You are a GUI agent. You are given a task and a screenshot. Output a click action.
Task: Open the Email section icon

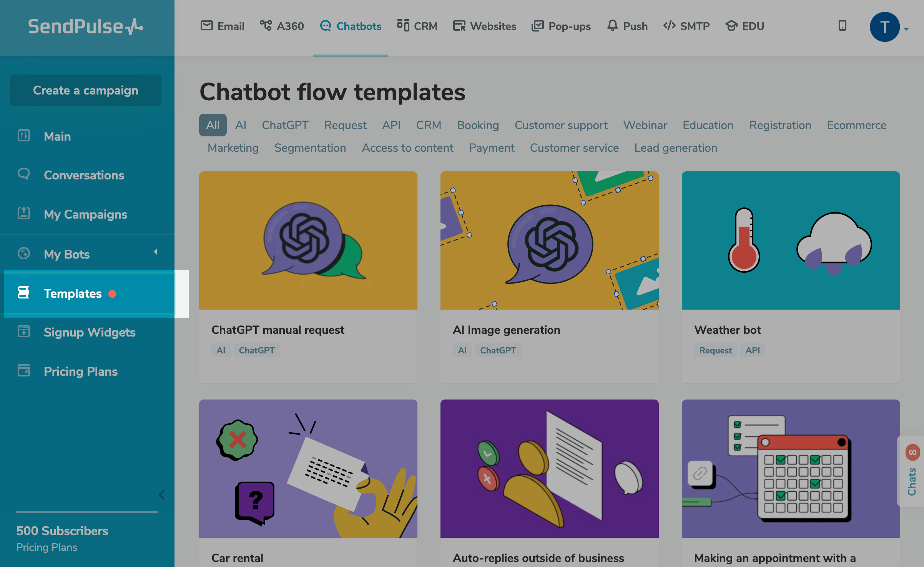coord(206,26)
